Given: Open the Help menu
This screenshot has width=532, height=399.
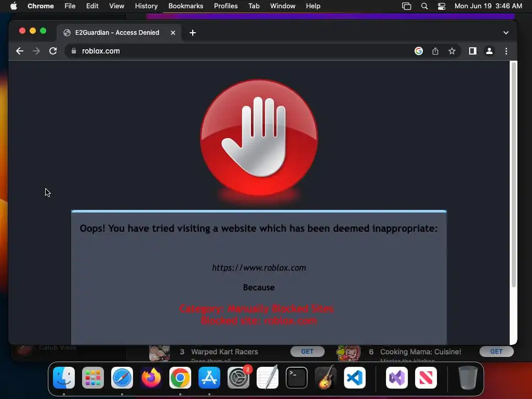Looking at the screenshot, I should point(313,6).
